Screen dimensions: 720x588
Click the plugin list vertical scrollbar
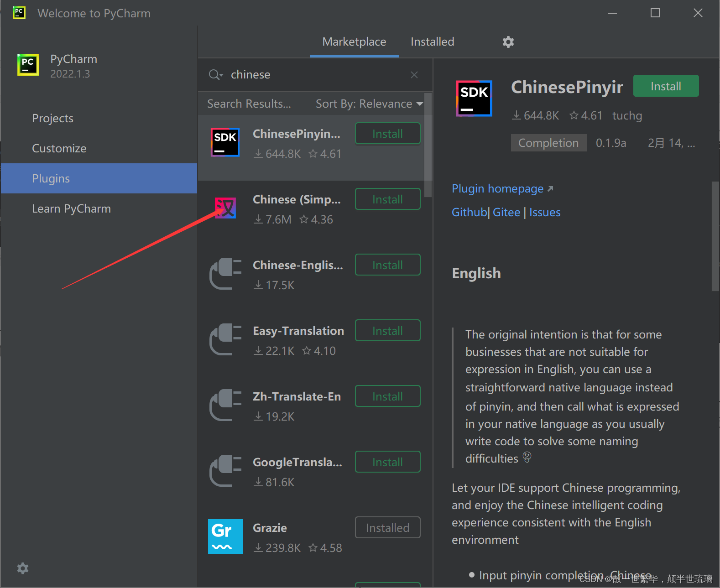coord(428,145)
